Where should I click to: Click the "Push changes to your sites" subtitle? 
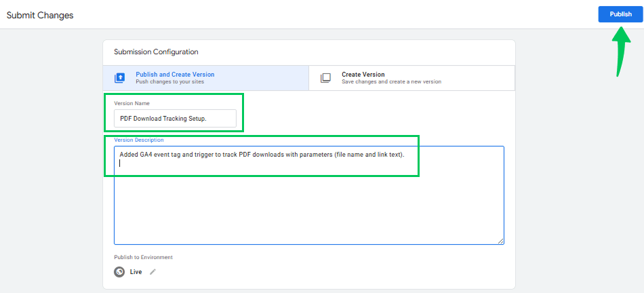(169, 82)
